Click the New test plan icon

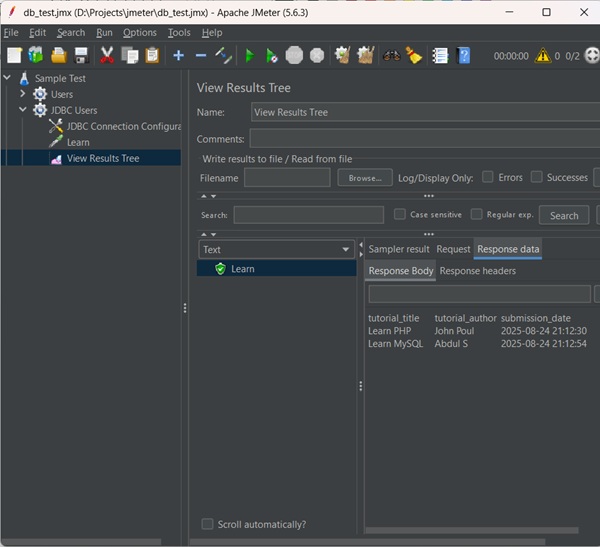[14, 56]
